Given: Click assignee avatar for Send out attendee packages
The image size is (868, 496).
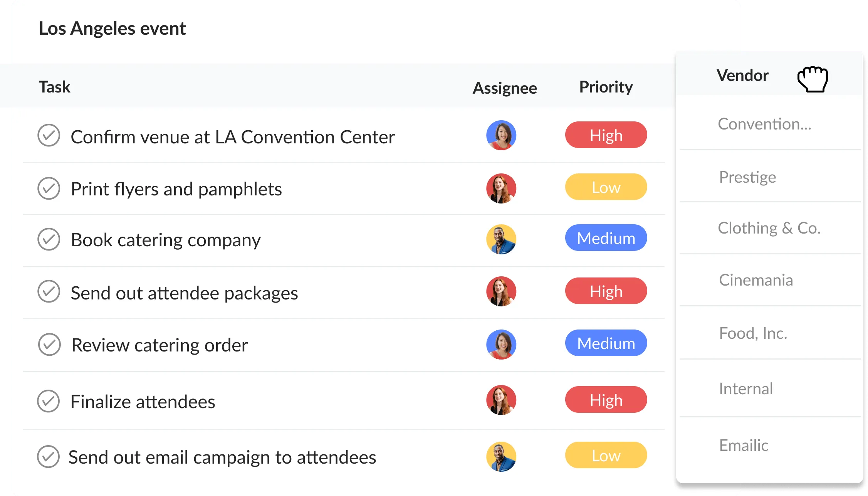Looking at the screenshot, I should click(x=501, y=291).
